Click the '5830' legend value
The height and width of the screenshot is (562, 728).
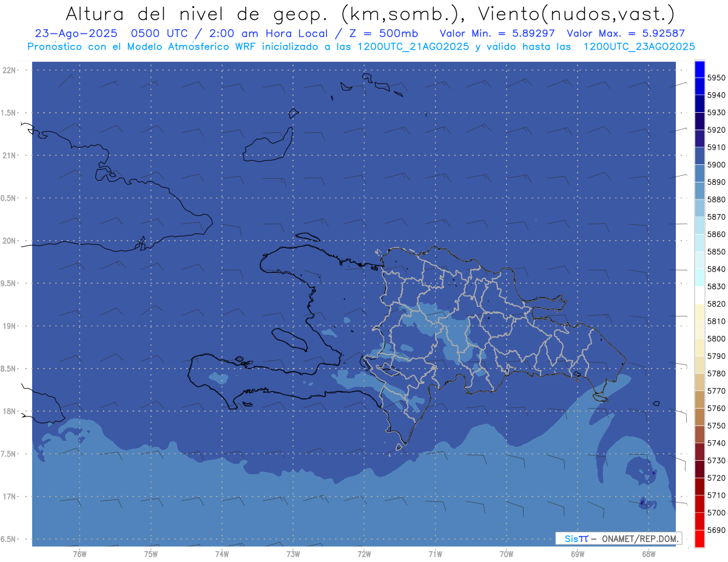coord(716,286)
